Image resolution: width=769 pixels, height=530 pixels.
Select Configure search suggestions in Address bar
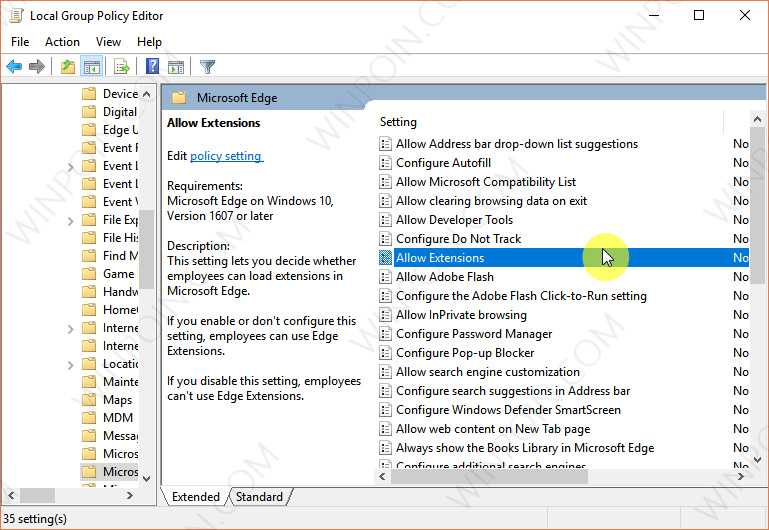coord(564,391)
